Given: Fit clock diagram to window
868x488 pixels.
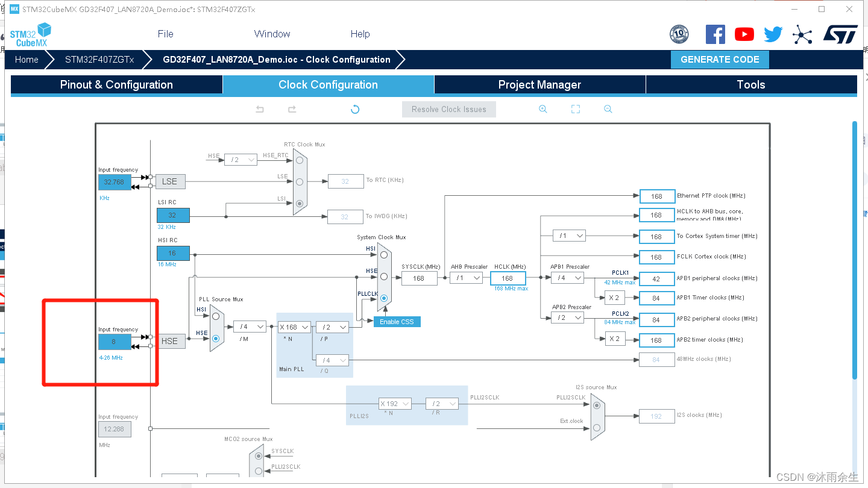Looking at the screenshot, I should pos(576,109).
